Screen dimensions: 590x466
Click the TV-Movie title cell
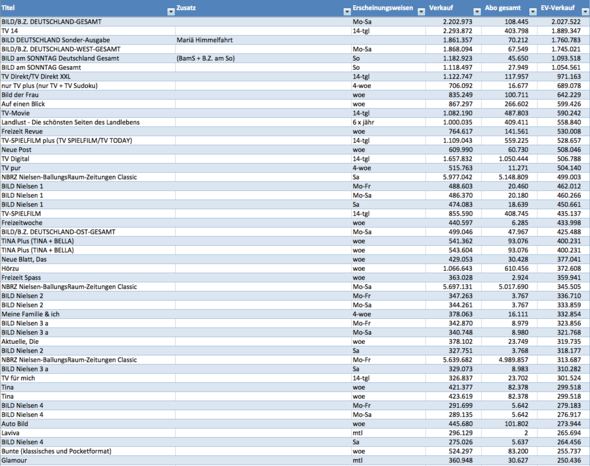(x=88, y=113)
